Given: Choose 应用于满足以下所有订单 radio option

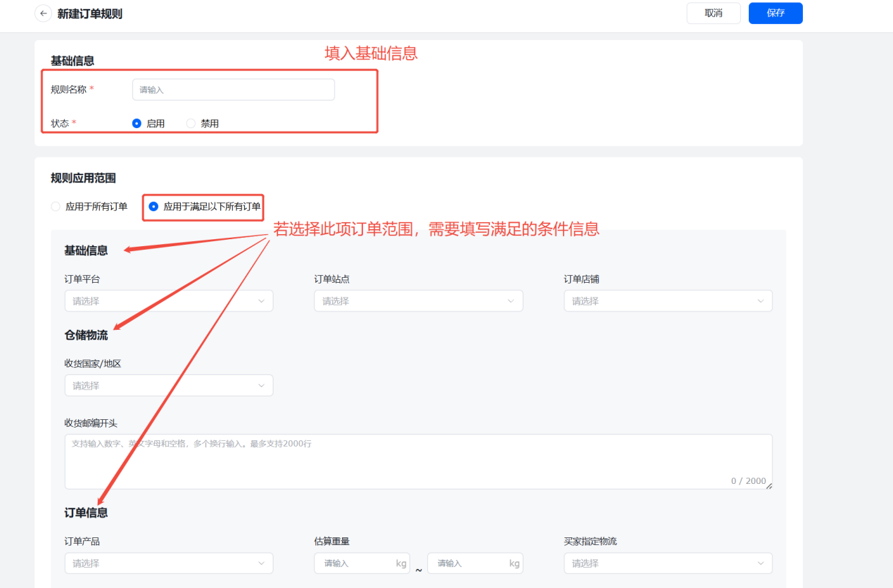Looking at the screenshot, I should [153, 207].
